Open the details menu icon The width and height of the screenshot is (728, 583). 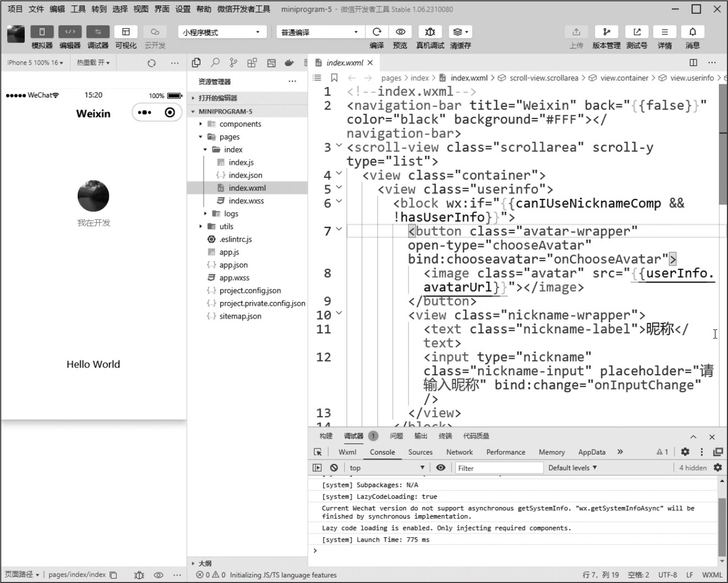665,32
